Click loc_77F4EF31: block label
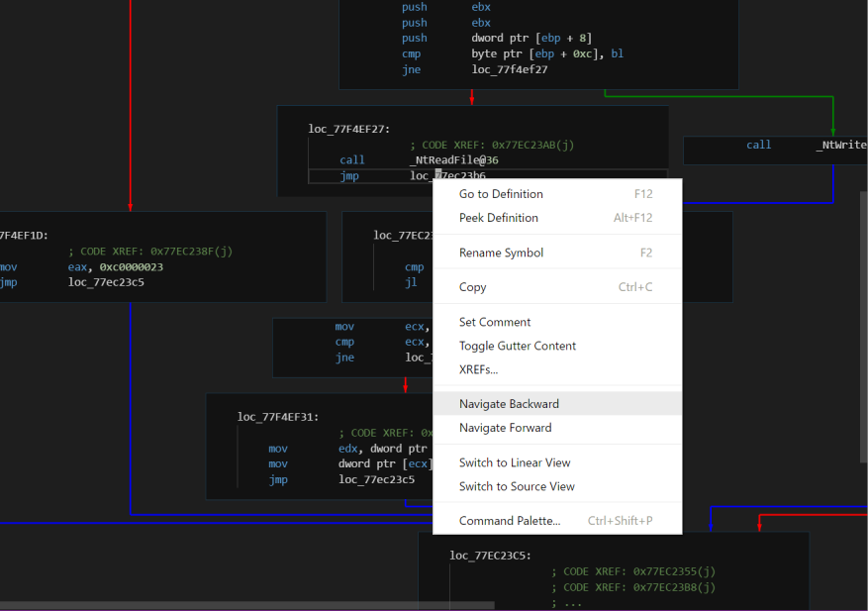 (x=278, y=417)
